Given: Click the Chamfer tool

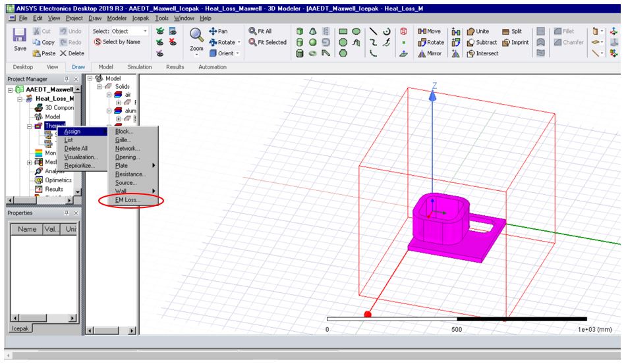Looking at the screenshot, I should [x=569, y=42].
